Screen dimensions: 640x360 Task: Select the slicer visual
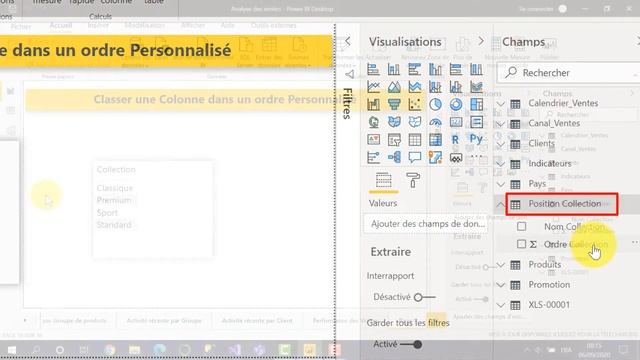pyautogui.click(x=394, y=140)
